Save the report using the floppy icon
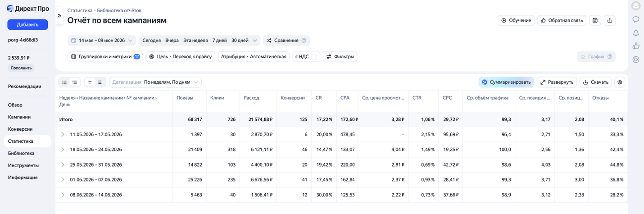Screen dimensions: 644x214 595,20
